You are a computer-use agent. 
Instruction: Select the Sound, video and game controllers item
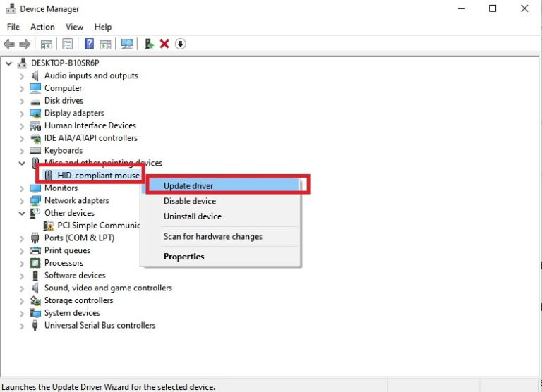pos(108,288)
